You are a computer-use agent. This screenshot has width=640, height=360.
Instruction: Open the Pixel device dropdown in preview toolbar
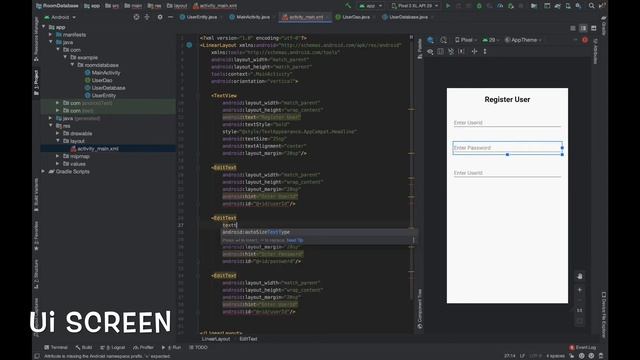pos(466,40)
